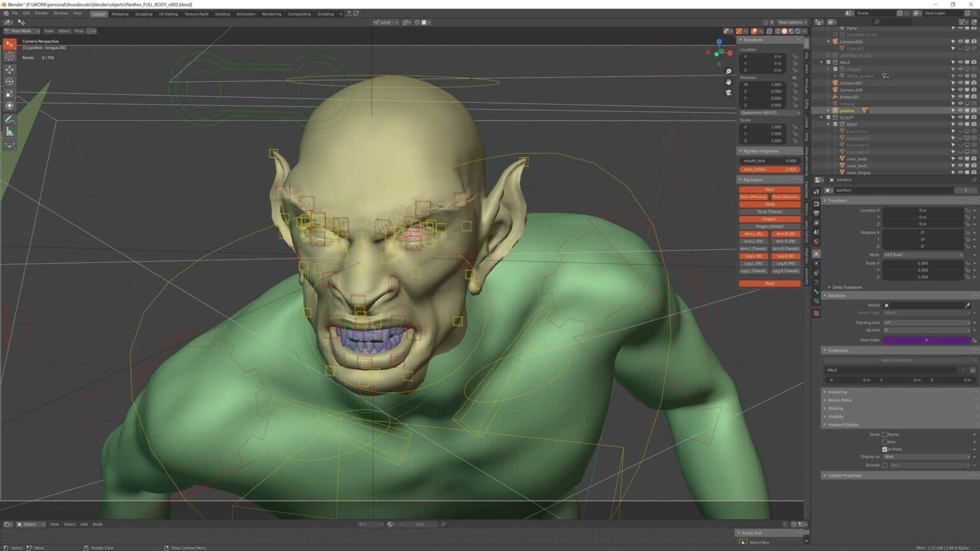Open the Render menu
This screenshot has height=551, width=980.
tap(41, 13)
